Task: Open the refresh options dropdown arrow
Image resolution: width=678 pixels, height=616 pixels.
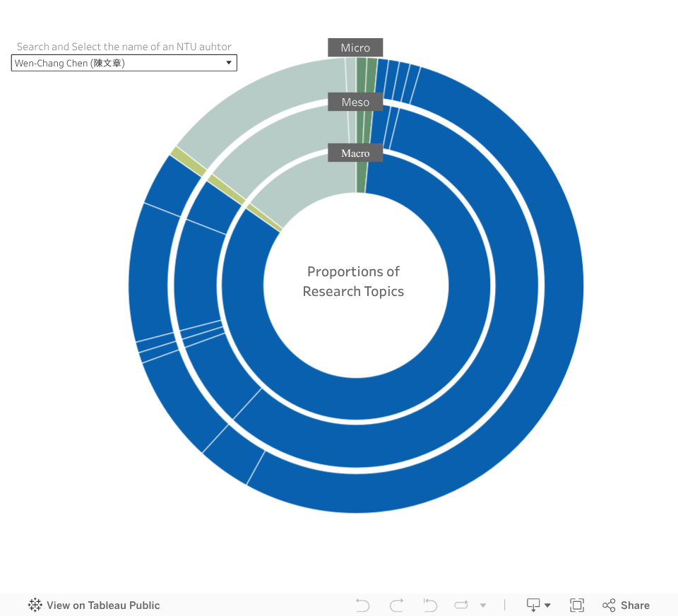Action: pos(483,605)
